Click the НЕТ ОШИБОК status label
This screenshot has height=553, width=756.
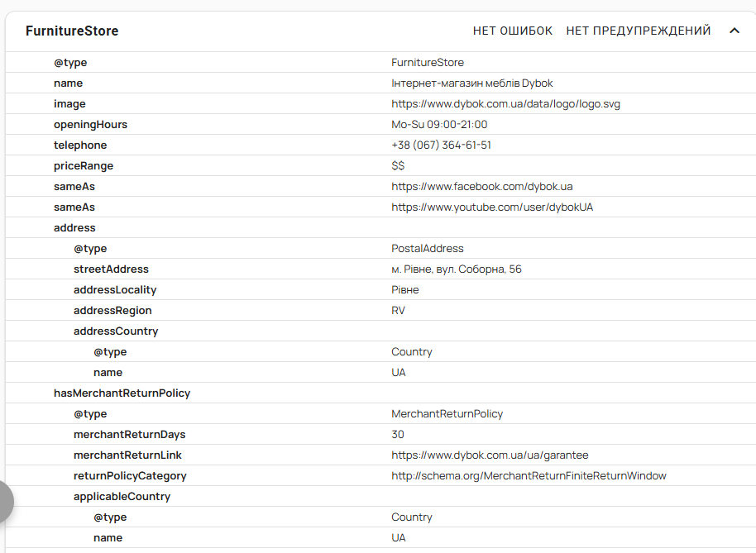tap(513, 31)
